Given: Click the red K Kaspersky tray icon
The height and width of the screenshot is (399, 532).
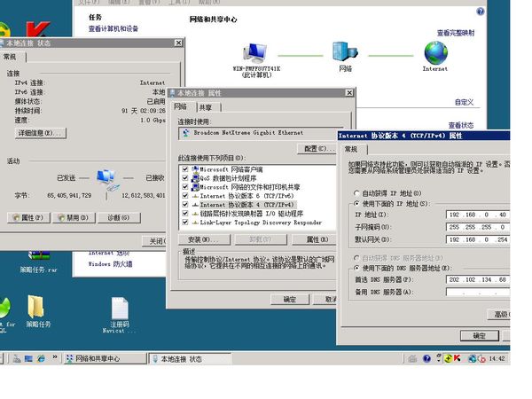Looking at the screenshot, I should 457,358.
